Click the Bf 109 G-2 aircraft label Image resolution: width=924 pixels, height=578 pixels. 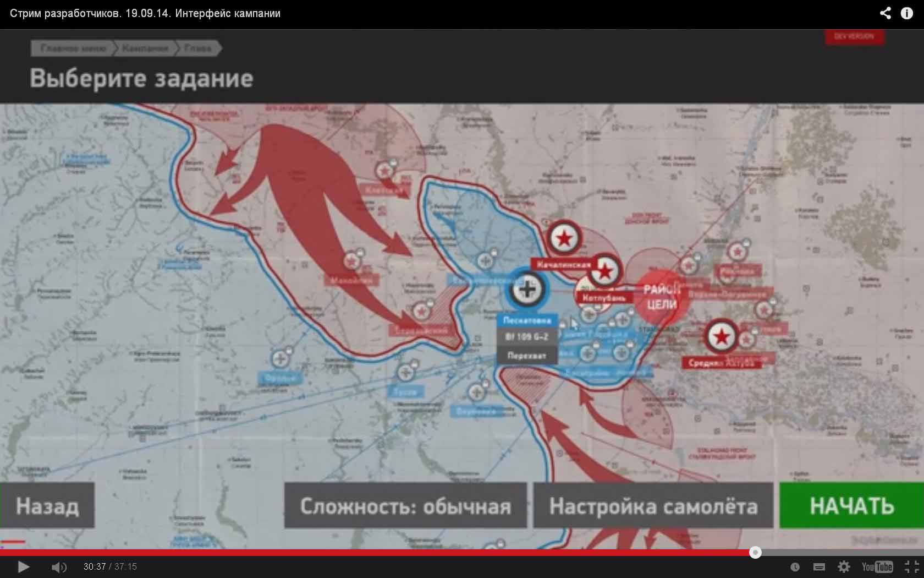pos(527,337)
